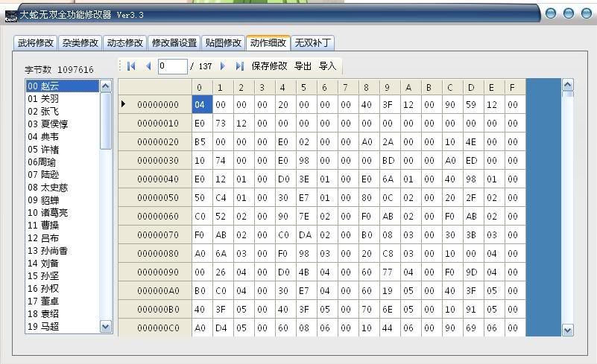Click next record arrow icon

point(223,66)
